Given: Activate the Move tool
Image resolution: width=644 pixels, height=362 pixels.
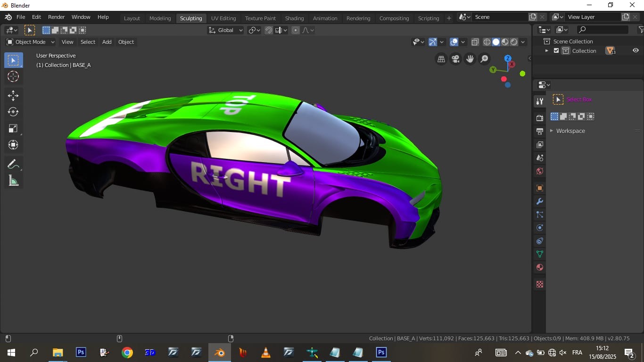Looking at the screenshot, I should (13, 96).
